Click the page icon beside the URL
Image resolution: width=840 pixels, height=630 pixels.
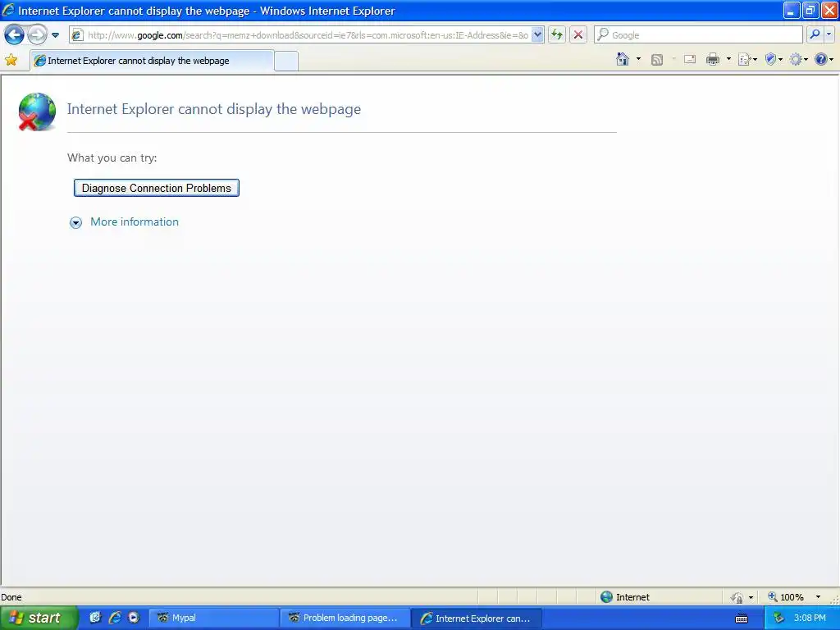77,35
